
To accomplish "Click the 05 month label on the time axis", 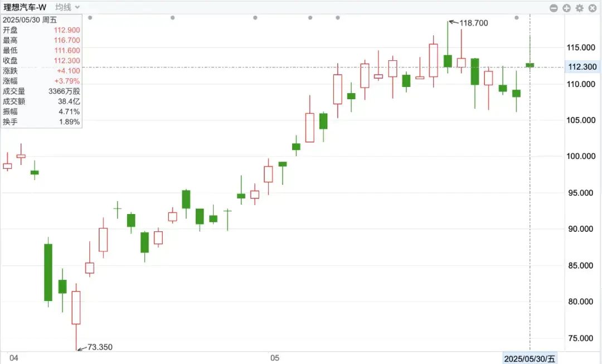I will pos(274,358).
